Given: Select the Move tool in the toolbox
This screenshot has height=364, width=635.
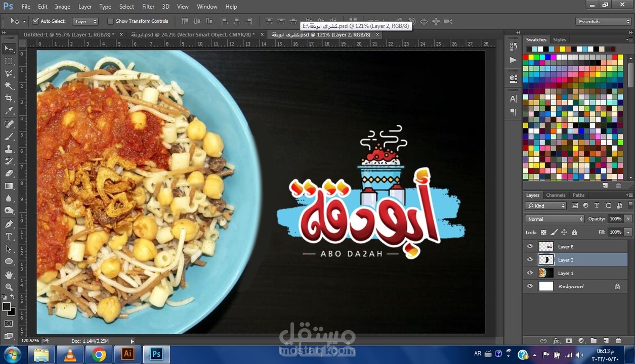Looking at the screenshot, I should point(9,49).
